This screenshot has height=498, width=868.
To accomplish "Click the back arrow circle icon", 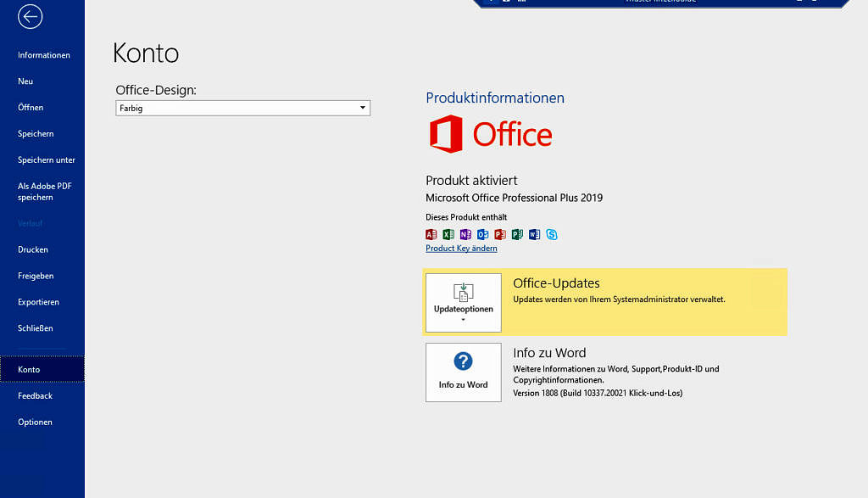I will (x=30, y=16).
